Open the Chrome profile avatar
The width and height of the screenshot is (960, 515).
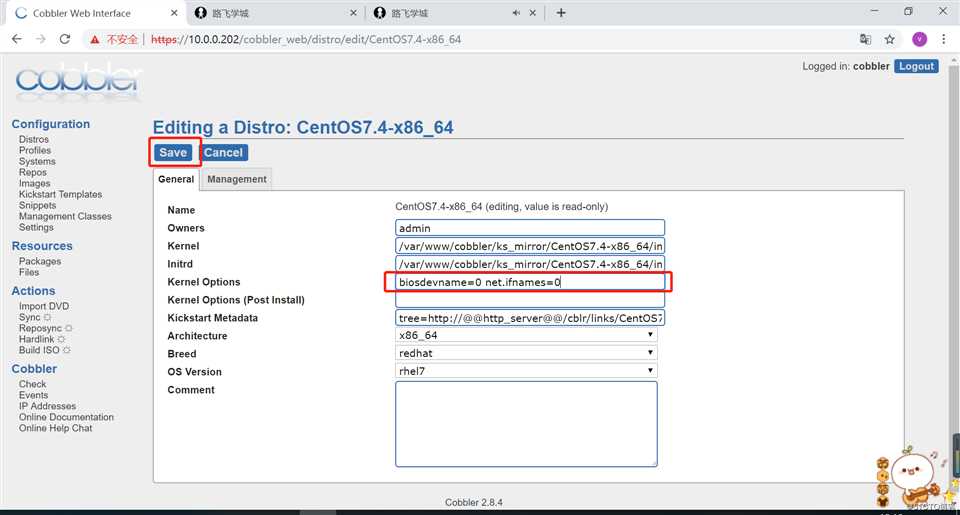point(919,39)
